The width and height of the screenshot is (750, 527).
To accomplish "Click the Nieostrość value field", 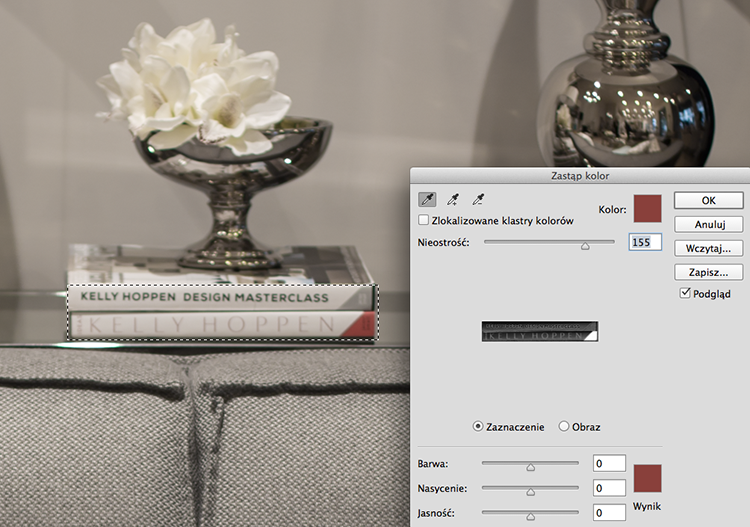I will click(x=645, y=242).
